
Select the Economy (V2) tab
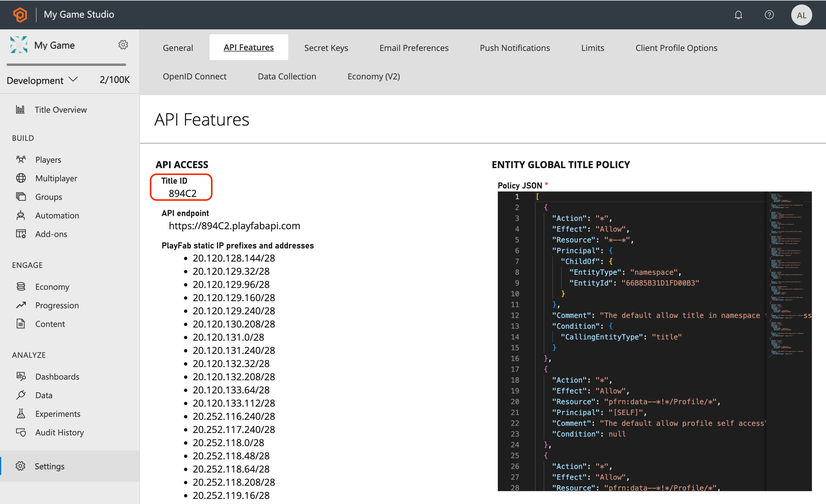coord(374,76)
